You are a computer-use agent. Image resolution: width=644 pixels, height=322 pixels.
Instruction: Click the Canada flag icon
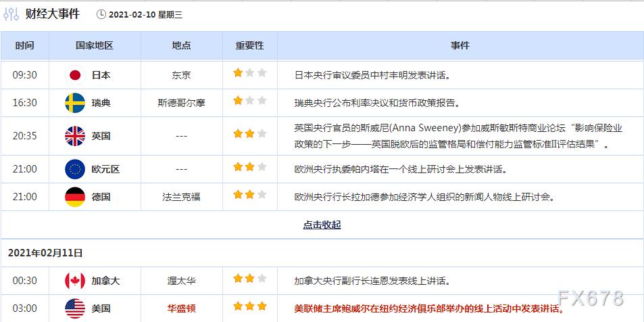[75, 281]
